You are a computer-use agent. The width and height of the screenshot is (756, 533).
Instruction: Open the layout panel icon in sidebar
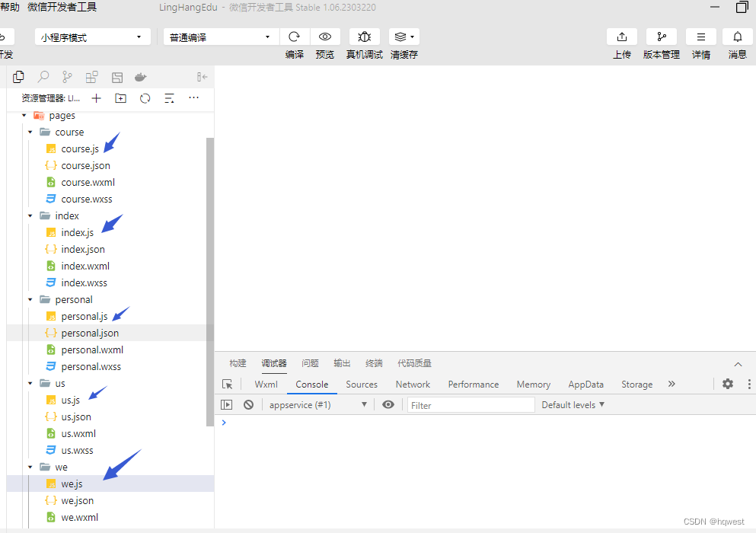point(117,77)
